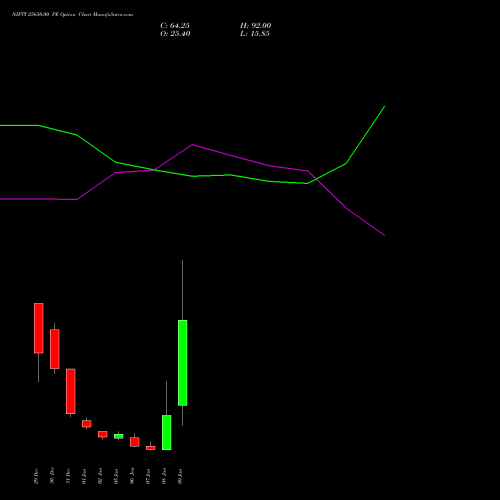Image resolution: width=500 pixels, height=500 pixels.
Task: Select the green candlestick for 08 Jan
Action: 167,432
